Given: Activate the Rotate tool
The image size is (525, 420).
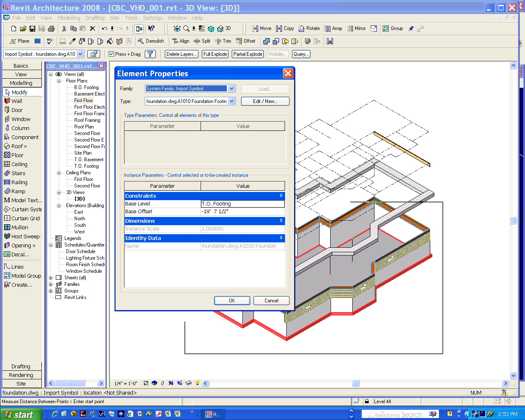Looking at the screenshot, I should click(309, 28).
